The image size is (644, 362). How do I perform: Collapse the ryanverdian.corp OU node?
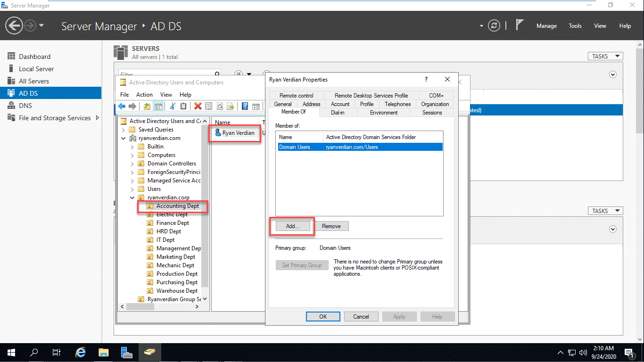point(132,197)
